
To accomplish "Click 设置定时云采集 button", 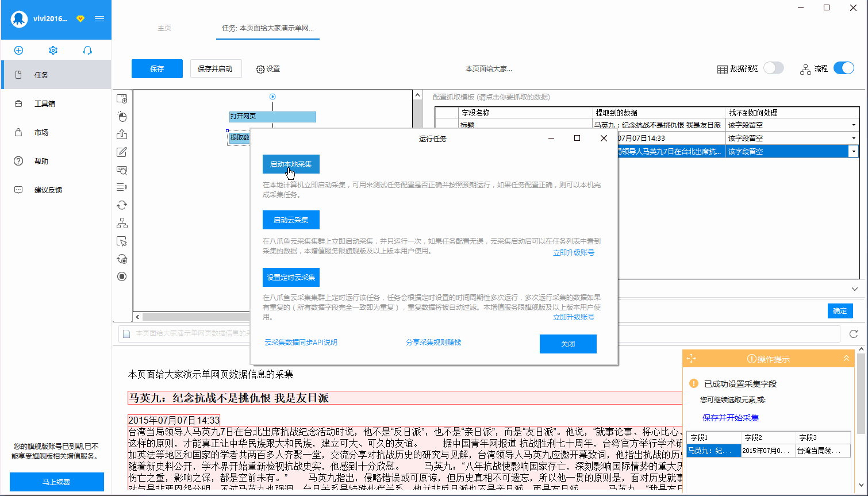I will coord(291,277).
